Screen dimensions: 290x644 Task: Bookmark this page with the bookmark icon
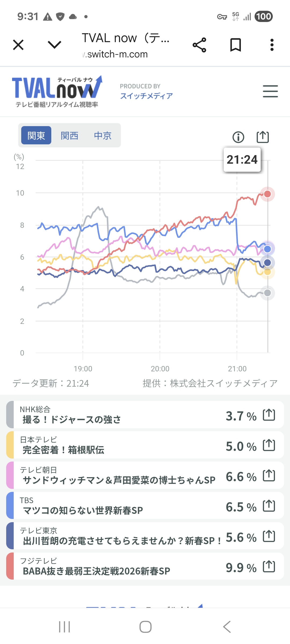pos(235,45)
